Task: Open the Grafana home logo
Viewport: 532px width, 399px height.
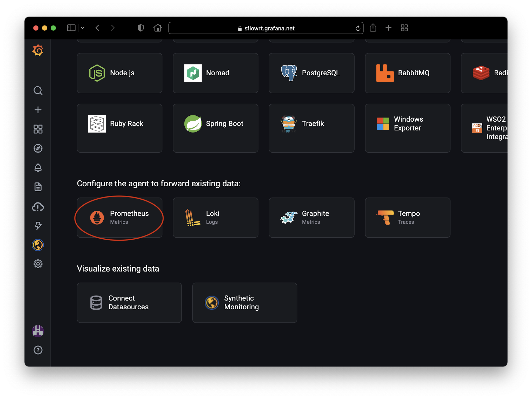Action: 38,50
